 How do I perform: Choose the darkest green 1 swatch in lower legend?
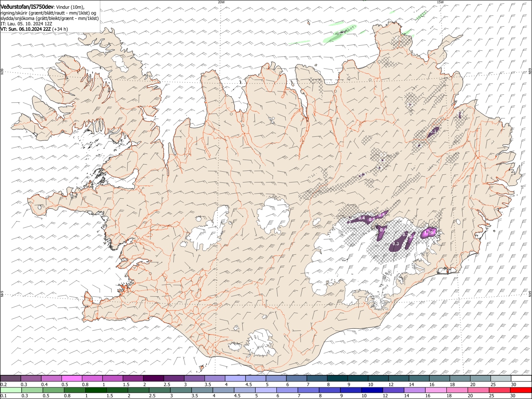pyautogui.click(x=96, y=390)
